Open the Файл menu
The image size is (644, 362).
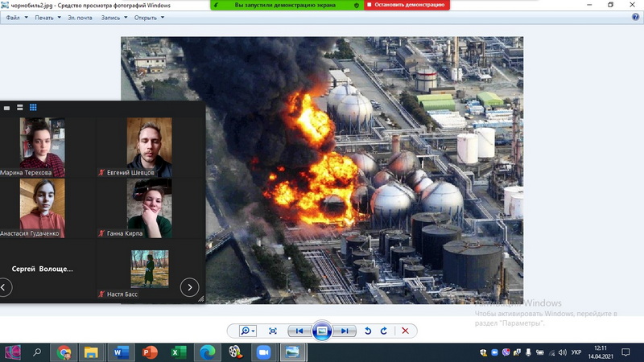pos(15,17)
